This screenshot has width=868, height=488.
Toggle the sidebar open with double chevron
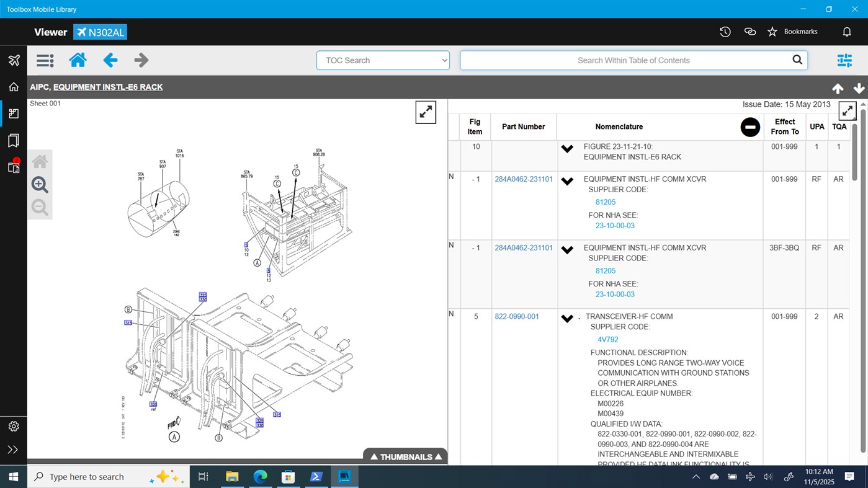click(x=13, y=449)
